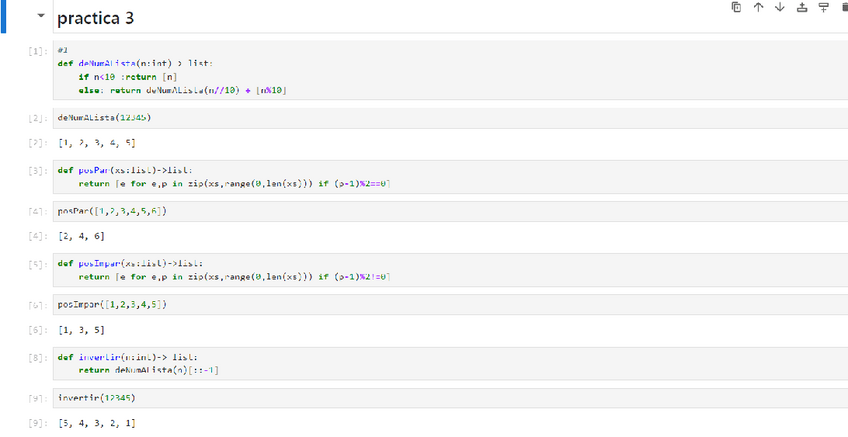Click the [5, 4, 3, 2, 1] output
The height and width of the screenshot is (437, 848).
tap(97, 424)
